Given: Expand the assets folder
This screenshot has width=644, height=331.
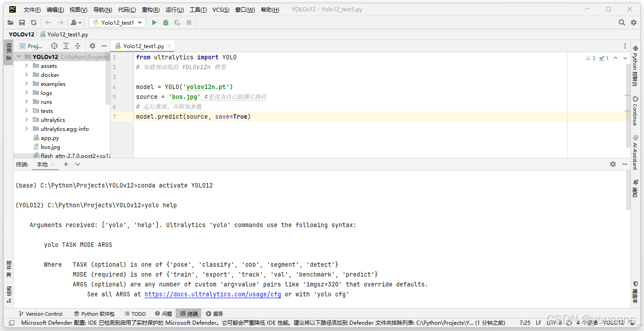Looking at the screenshot, I should click(x=26, y=66).
